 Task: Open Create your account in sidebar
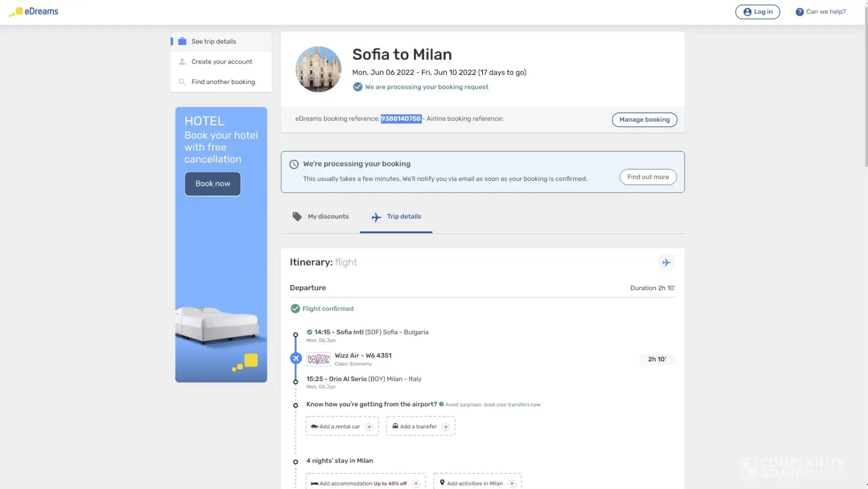(x=221, y=62)
